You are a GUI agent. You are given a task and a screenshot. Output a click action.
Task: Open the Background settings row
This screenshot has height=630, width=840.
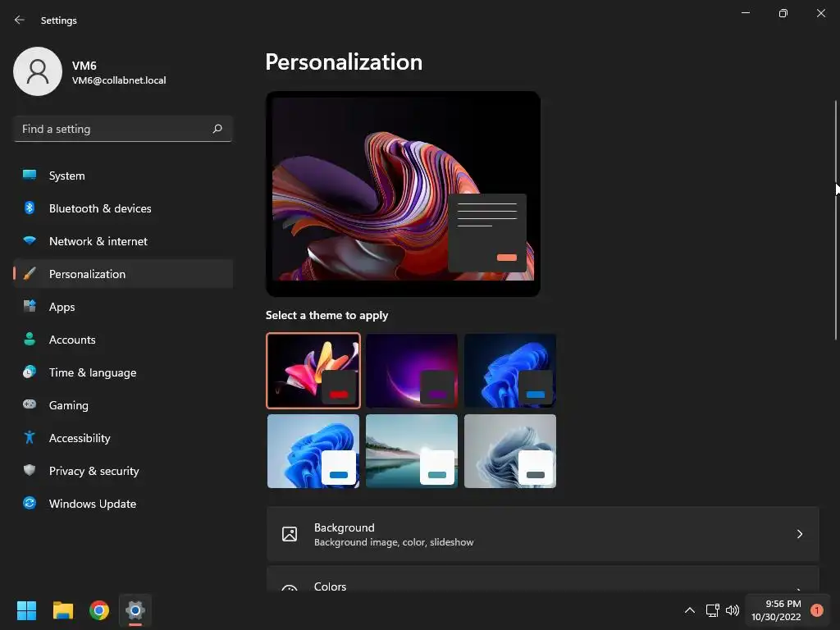click(x=543, y=534)
